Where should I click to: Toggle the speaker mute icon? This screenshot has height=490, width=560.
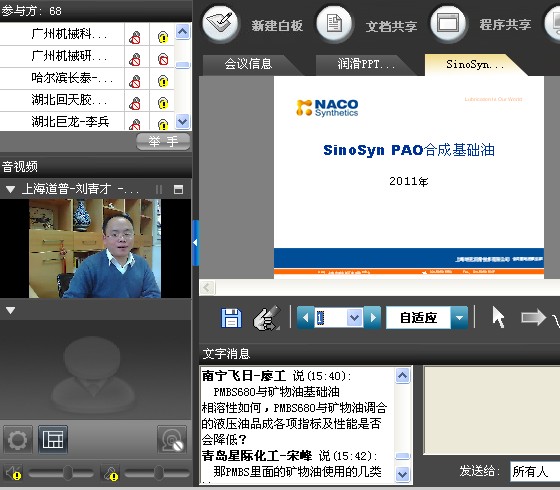pos(13,473)
